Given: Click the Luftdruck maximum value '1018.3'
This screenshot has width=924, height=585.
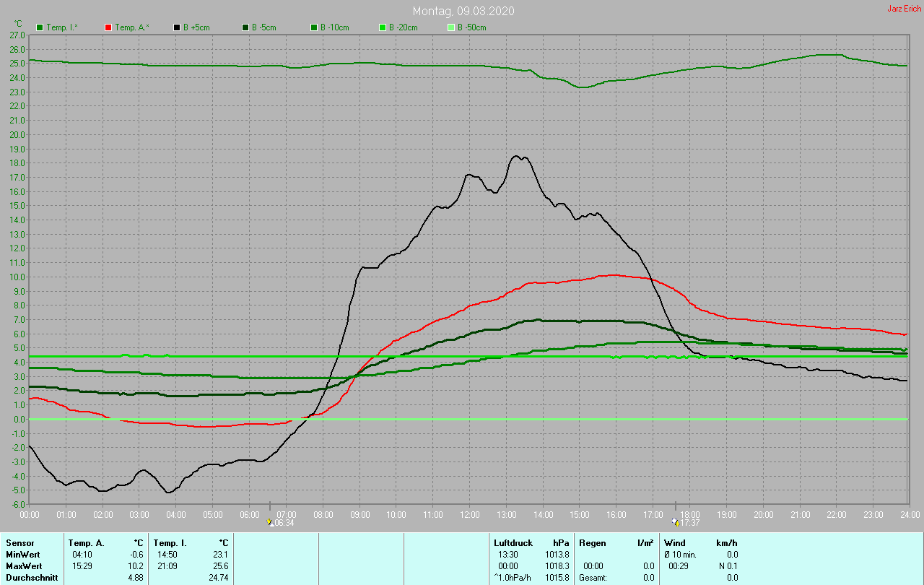Looking at the screenshot, I should click(x=556, y=566).
